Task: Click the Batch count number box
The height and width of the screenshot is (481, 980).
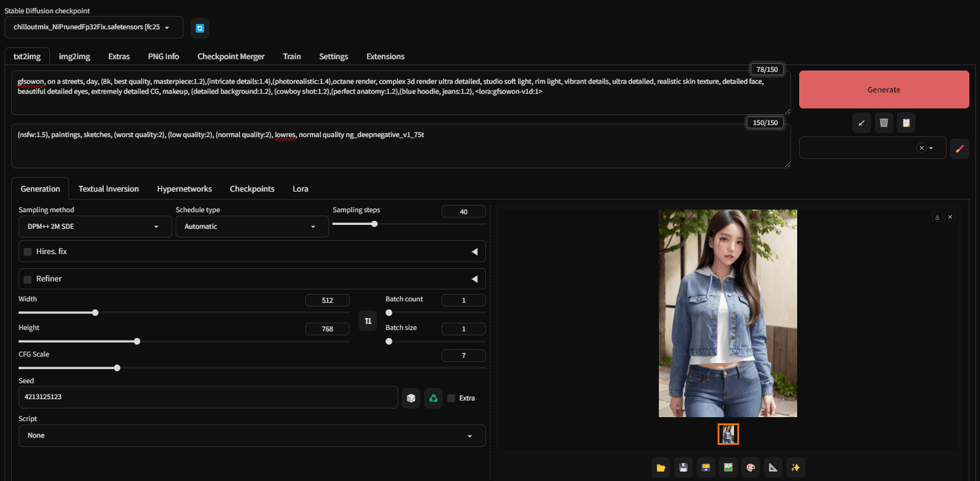Action: coord(463,300)
